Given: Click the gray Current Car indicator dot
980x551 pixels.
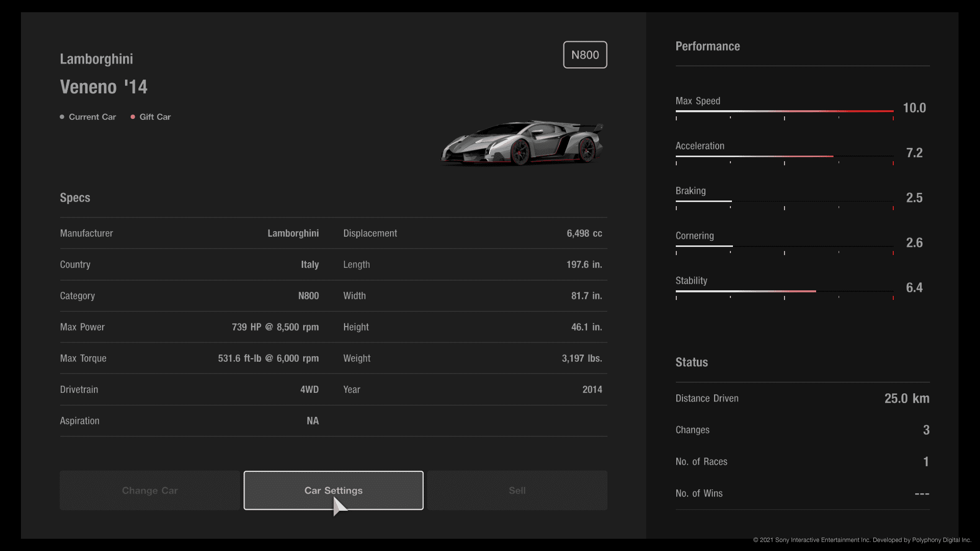Looking at the screenshot, I should coord(62,117).
